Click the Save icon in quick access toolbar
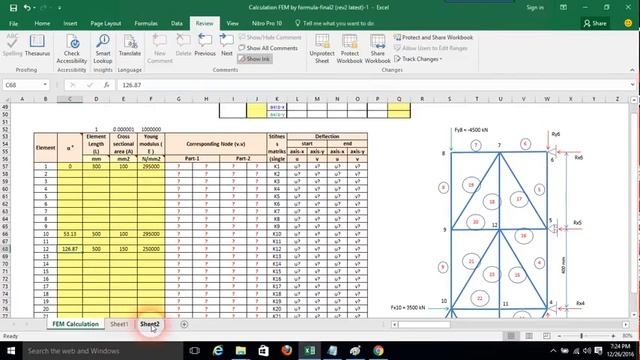Image resolution: width=640 pixels, height=360 pixels. [x=13, y=8]
